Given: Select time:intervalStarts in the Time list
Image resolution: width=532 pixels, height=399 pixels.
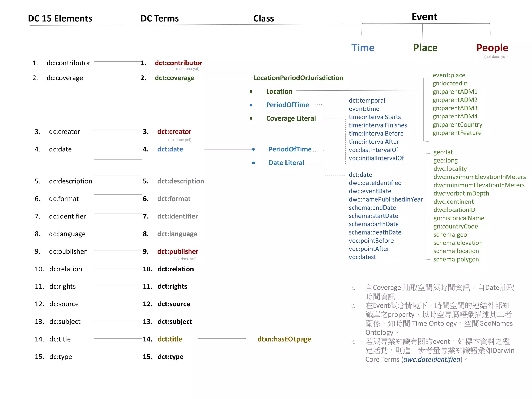Looking at the screenshot, I should tap(374, 117).
